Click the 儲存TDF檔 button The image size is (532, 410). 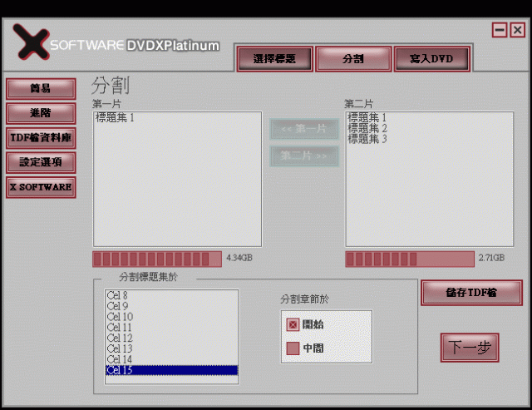[x=471, y=293]
